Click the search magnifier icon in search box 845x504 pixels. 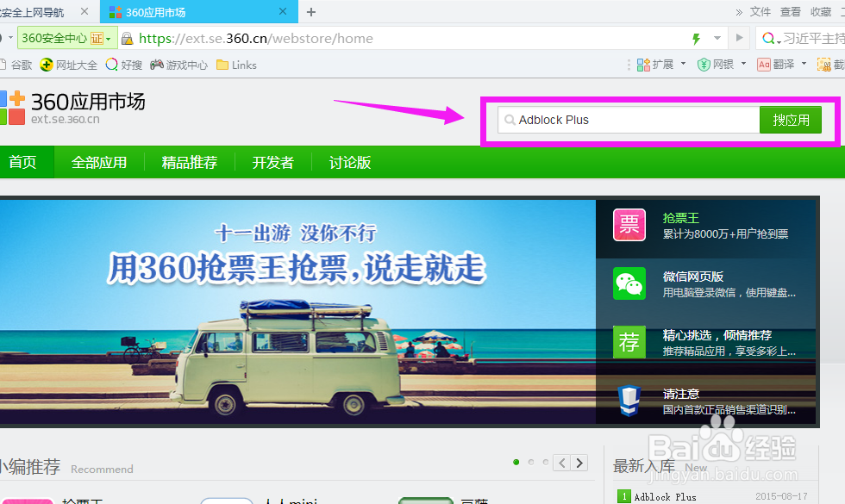click(x=510, y=120)
